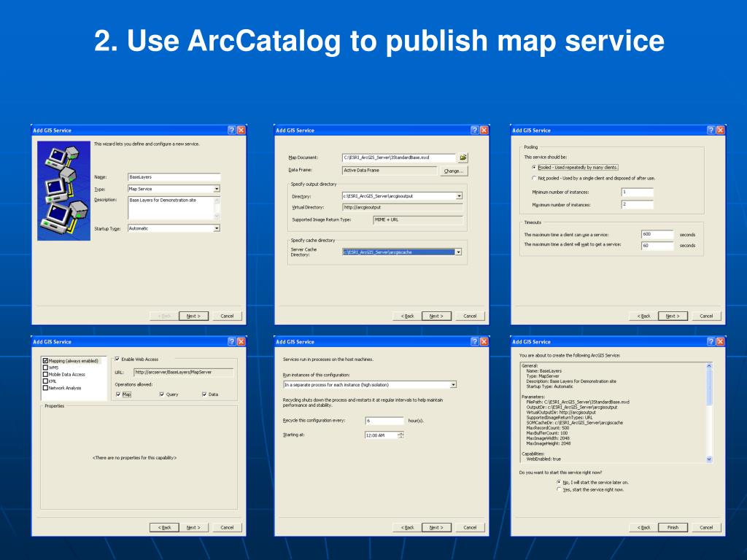Click scroll-up arrow in service summary list
The width and height of the screenshot is (747, 560).
click(x=709, y=366)
